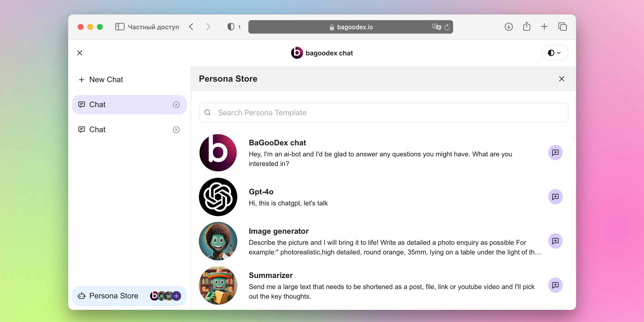Screen dimensions: 644x322
Task: Click the chat message bubble icon for BaGooDex
Action: (556, 152)
